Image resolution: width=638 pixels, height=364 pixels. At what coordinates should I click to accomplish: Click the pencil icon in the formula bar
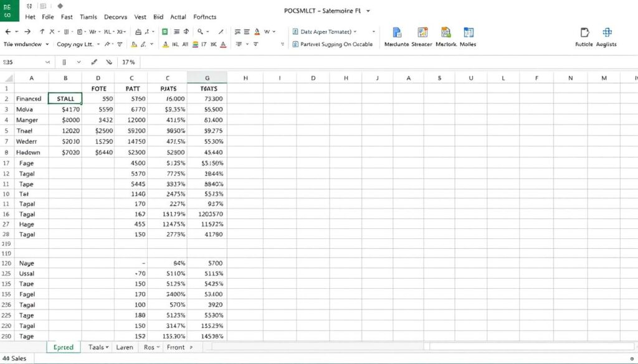tap(95, 62)
